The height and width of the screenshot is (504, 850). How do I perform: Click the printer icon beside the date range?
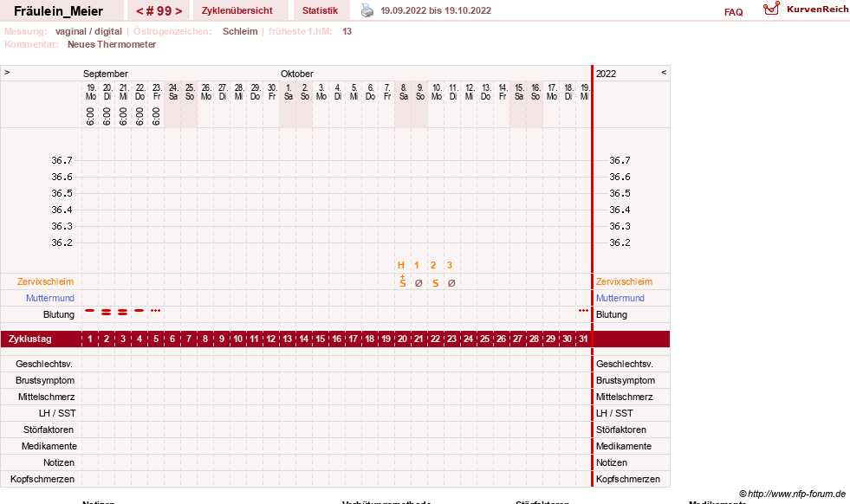[x=367, y=11]
